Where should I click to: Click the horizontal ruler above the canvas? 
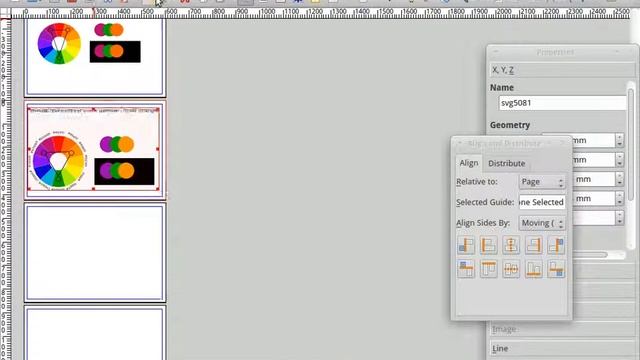point(322,13)
